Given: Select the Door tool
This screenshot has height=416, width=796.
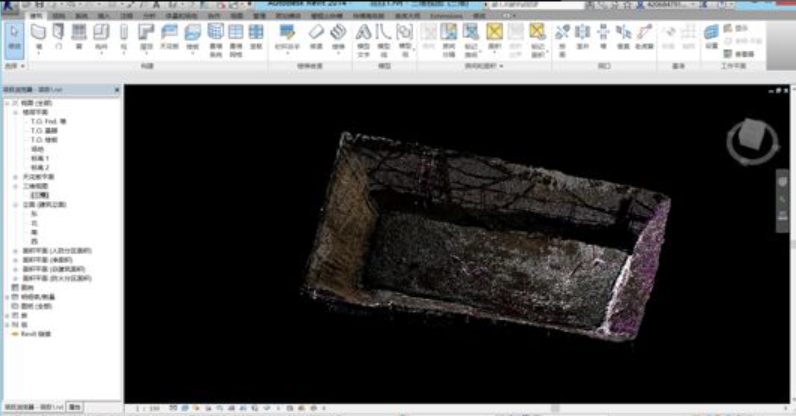Looking at the screenshot, I should 59,37.
